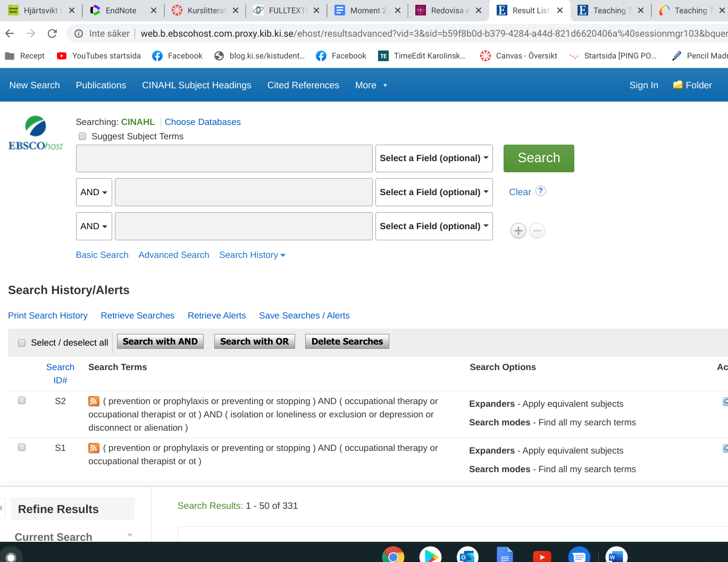Open Google Chrome from the taskbar

tap(393, 556)
